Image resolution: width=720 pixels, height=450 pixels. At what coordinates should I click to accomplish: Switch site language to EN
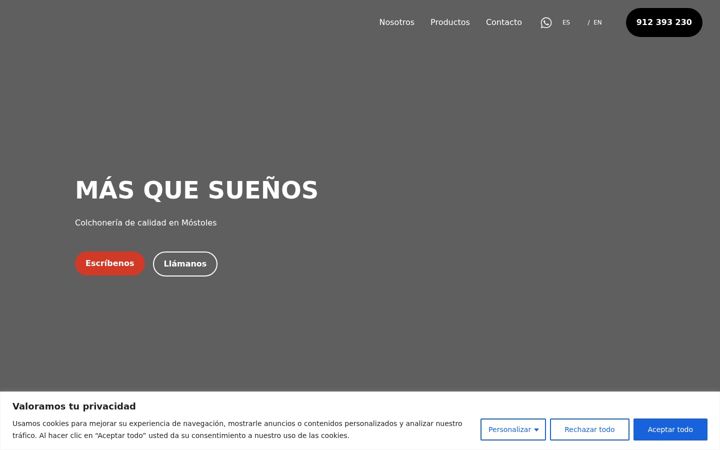point(597,22)
